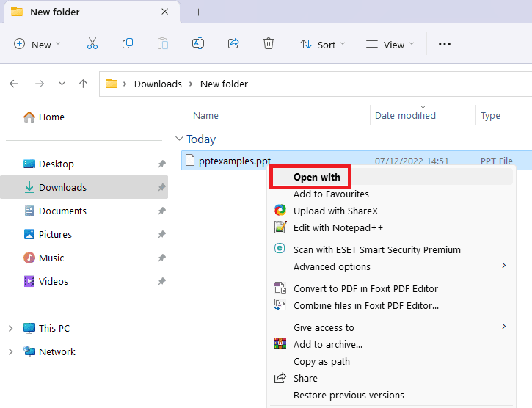Viewport: 532px width, 408px height.
Task: Open the New dropdown button
Action: click(37, 45)
